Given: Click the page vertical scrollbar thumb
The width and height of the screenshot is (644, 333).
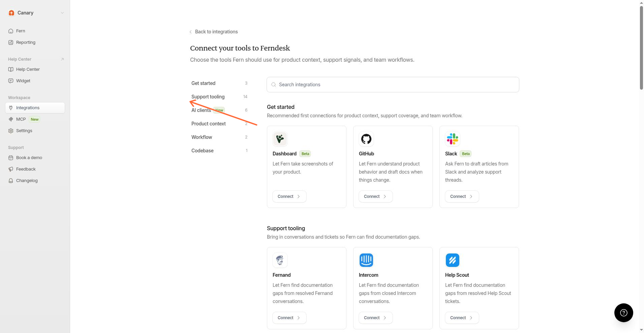Looking at the screenshot, I should pos(641,47).
